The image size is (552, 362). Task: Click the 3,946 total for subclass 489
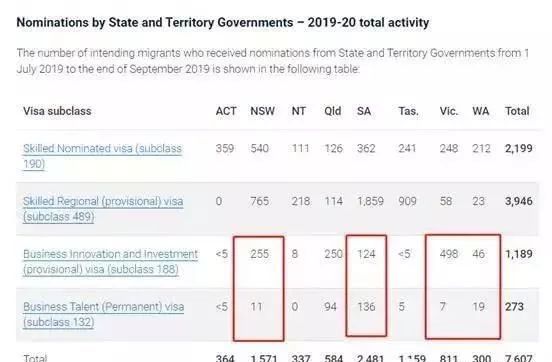pos(519,201)
